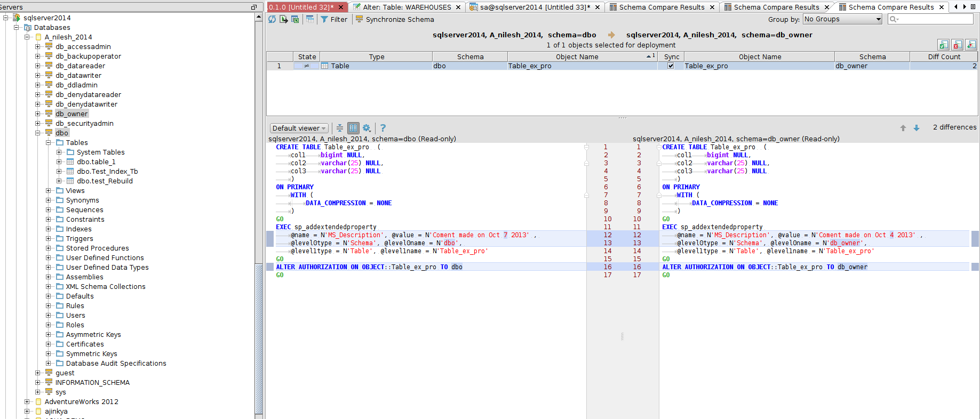Sort by the Sync column header
This screenshot has width=980, height=419.
point(671,57)
